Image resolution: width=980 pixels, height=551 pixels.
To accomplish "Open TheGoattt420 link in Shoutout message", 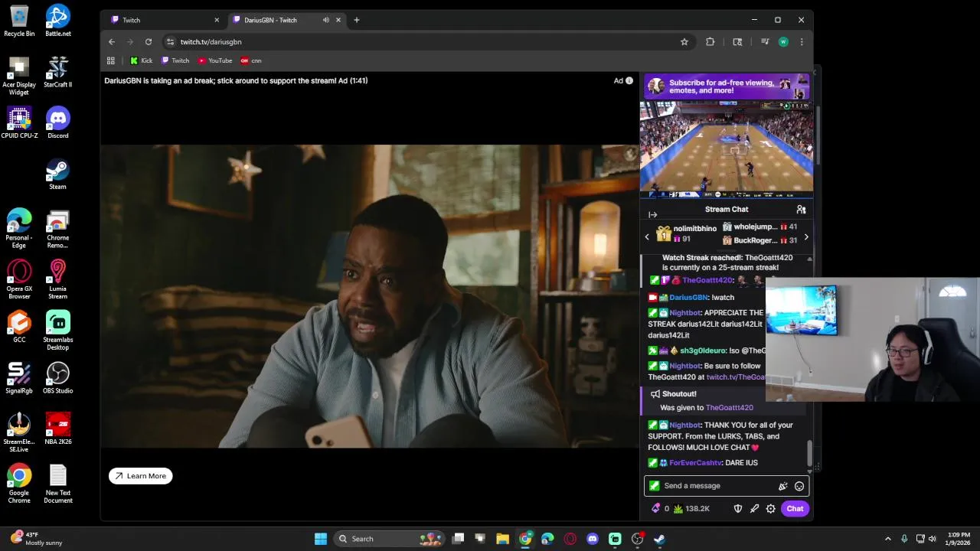I will [730, 408].
